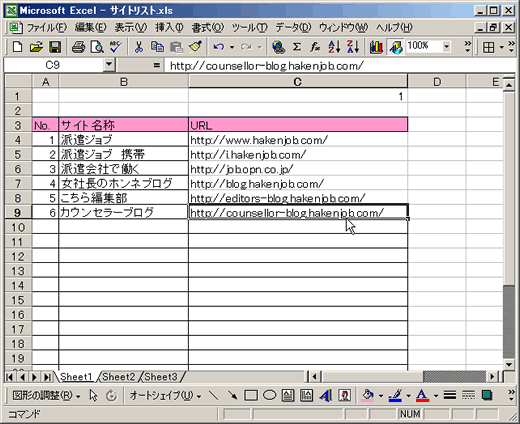Cut selection with scissors icon
Image resolution: width=520 pixels, height=424 pixels.
coord(139,47)
